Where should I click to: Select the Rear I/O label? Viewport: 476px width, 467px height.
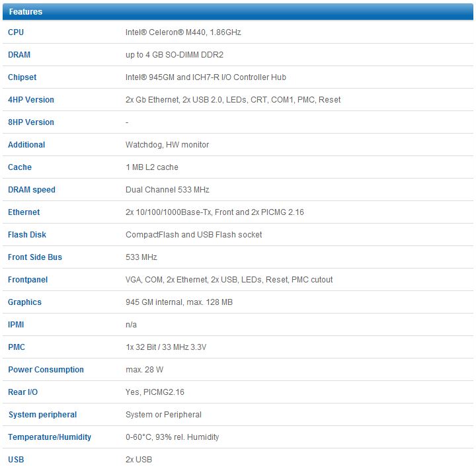(x=22, y=392)
